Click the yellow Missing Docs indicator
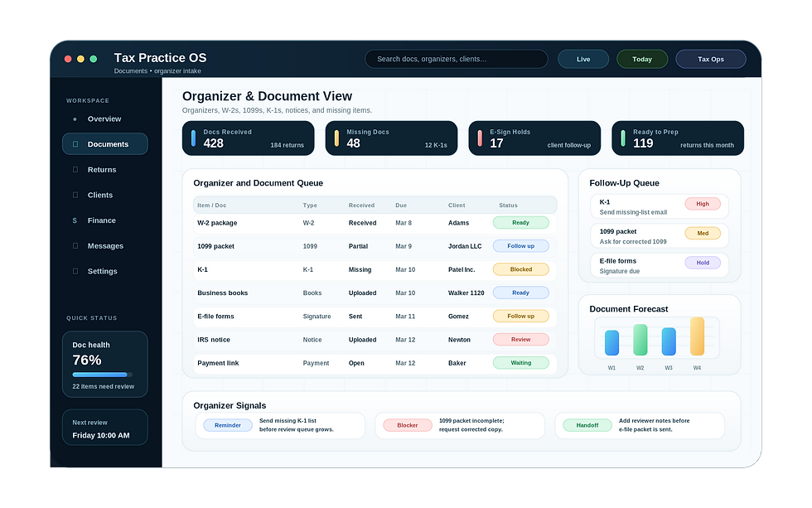Viewport: 812px width, 508px height. point(336,138)
